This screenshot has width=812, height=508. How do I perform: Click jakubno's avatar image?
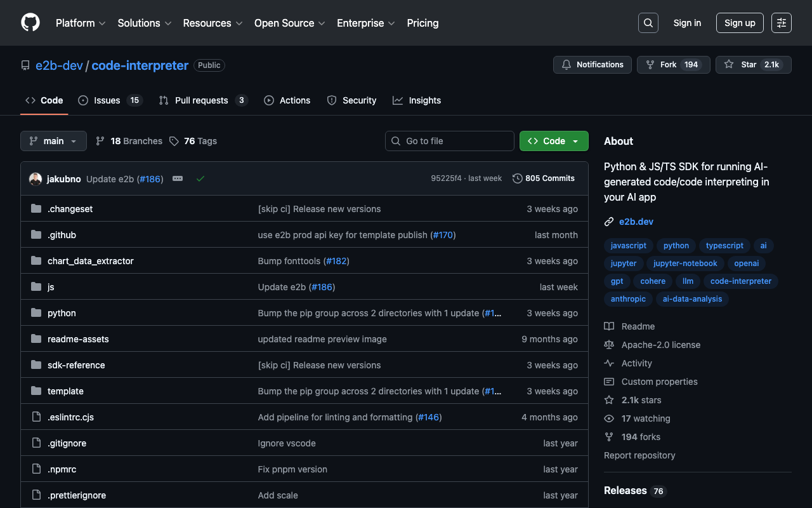[x=36, y=179]
